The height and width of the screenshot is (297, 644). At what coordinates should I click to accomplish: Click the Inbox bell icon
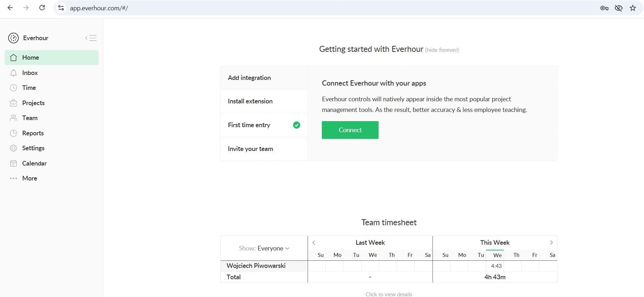coord(13,73)
